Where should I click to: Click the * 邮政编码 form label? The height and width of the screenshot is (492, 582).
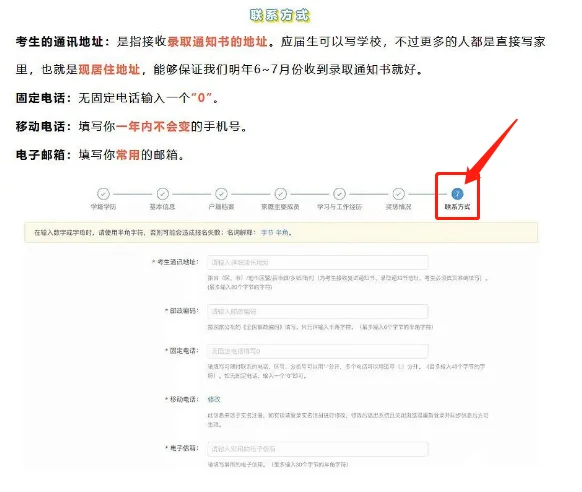tap(182, 311)
